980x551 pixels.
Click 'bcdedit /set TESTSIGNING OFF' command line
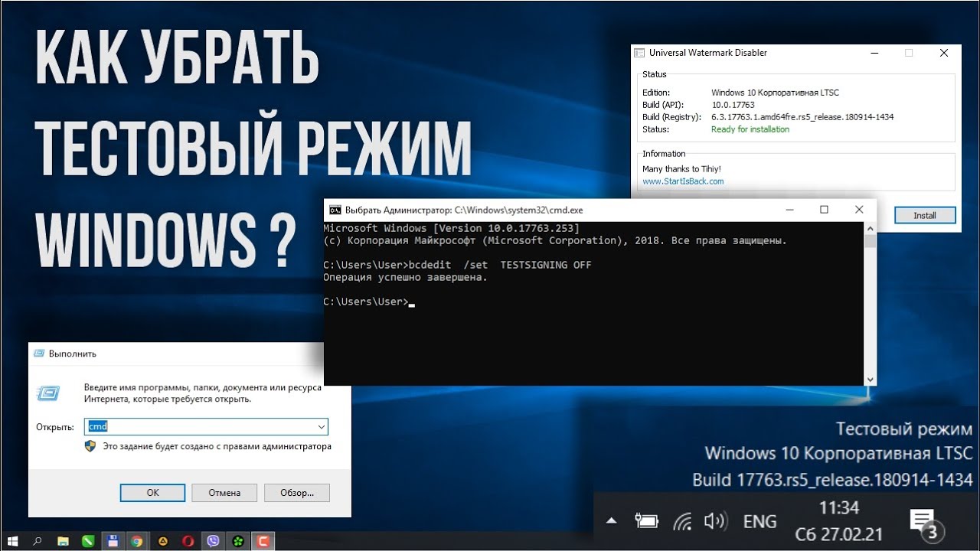500,265
